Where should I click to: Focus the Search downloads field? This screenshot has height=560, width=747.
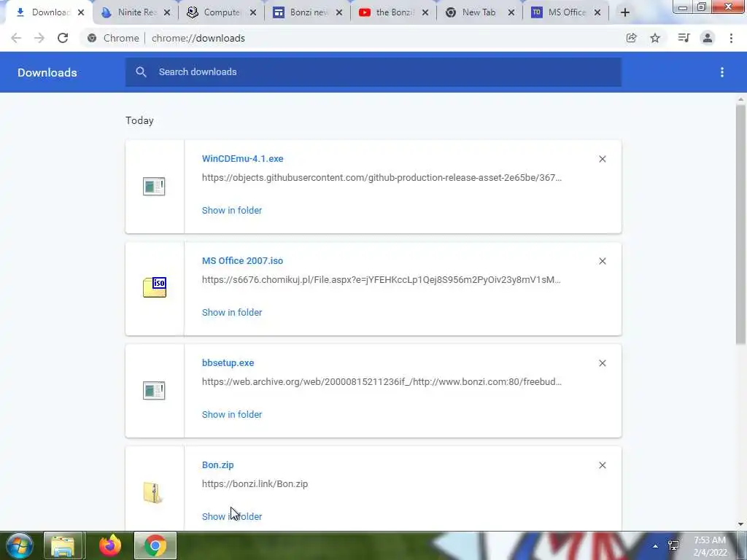click(373, 72)
